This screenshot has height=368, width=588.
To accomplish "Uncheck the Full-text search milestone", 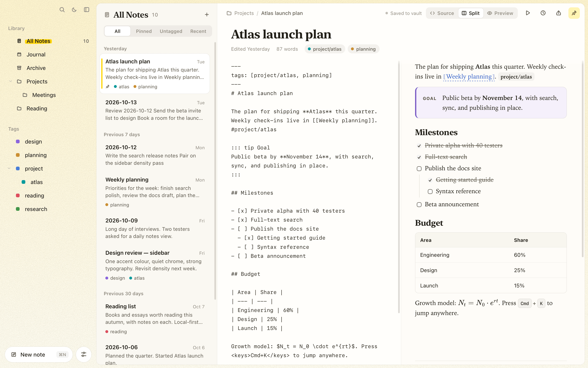I will click(419, 157).
